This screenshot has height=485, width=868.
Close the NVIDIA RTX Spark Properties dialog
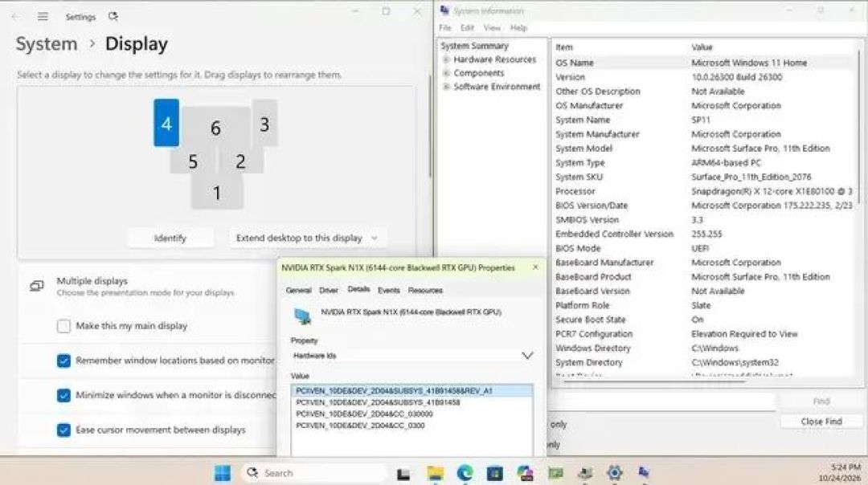coord(535,267)
